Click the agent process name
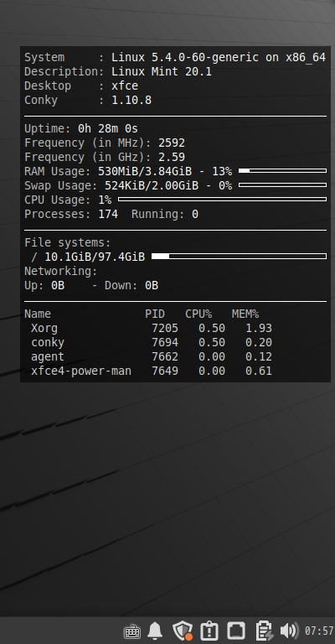The height and width of the screenshot is (644, 335). [48, 357]
